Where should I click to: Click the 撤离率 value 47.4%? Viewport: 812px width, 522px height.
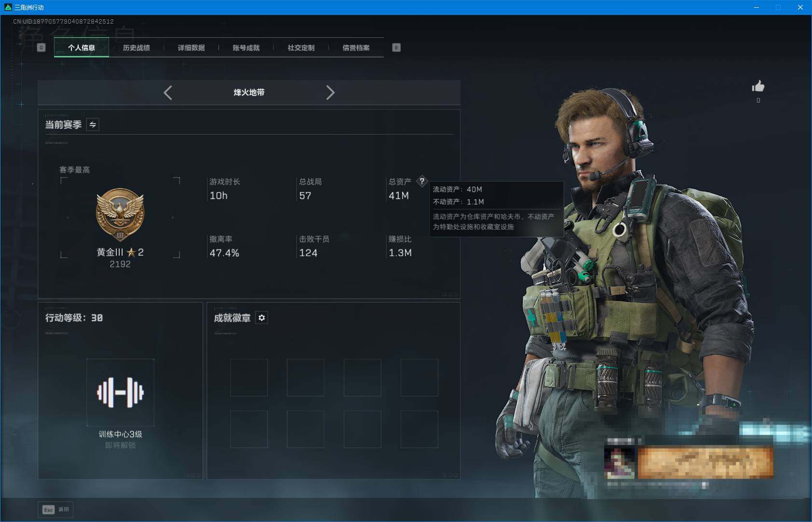click(224, 253)
